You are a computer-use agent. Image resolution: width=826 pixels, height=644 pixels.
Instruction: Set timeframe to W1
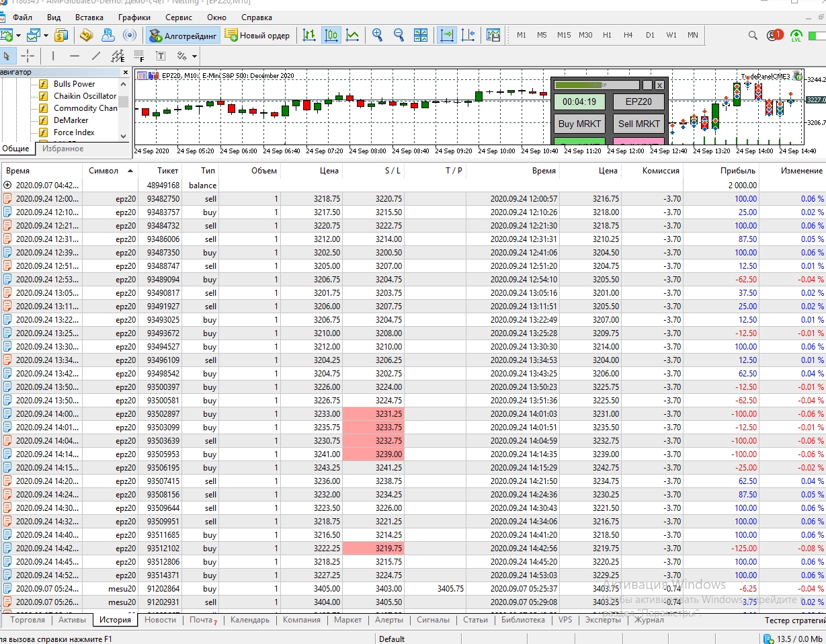pyautogui.click(x=671, y=35)
